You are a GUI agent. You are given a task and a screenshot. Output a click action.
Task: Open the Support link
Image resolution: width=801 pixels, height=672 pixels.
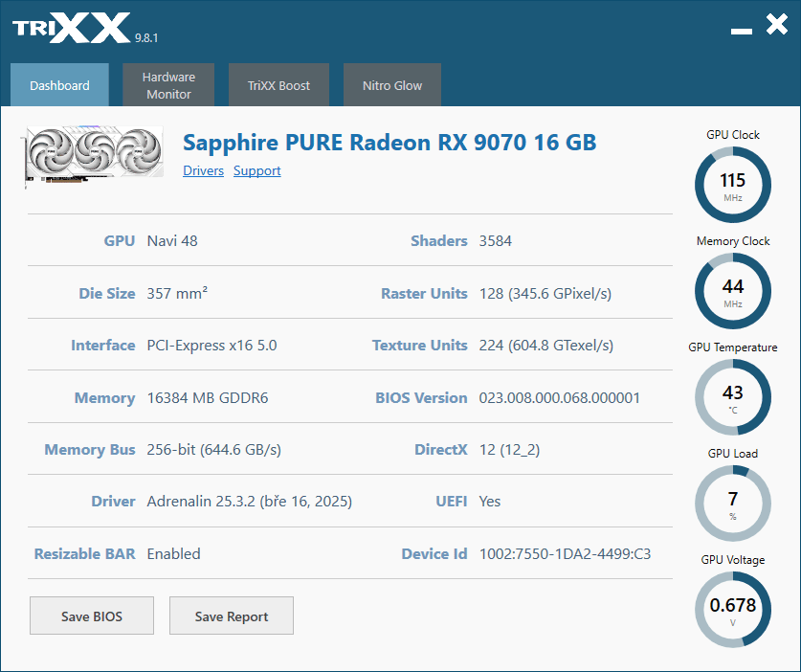[x=257, y=170]
